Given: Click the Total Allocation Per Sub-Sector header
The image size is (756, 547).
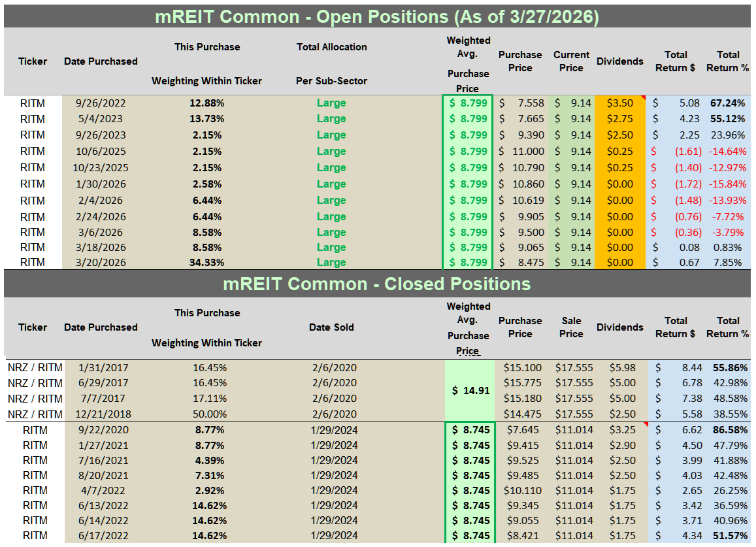Looking at the screenshot, I should point(331,63).
